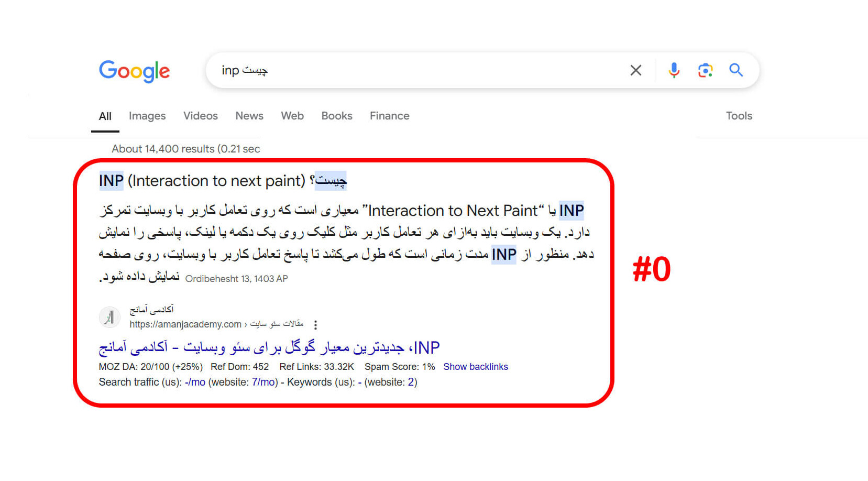Switch to the Videos tab
This screenshot has width=868, height=481.
[x=201, y=116]
